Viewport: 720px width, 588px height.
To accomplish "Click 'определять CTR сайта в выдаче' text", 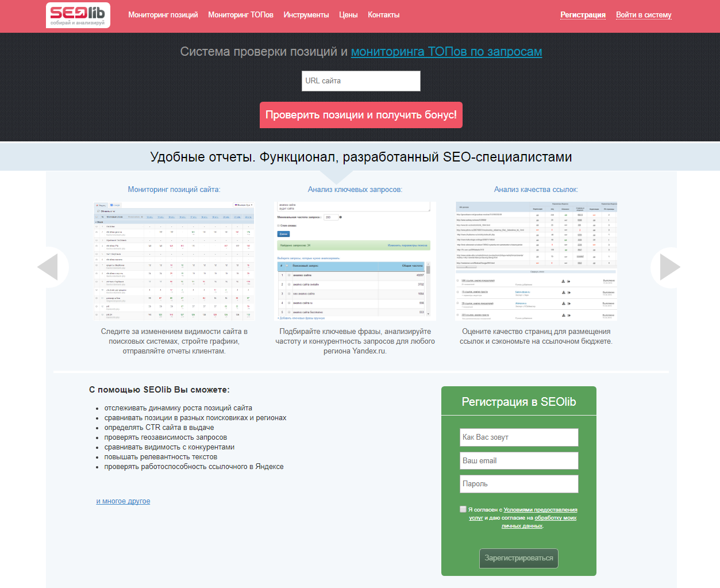I will pyautogui.click(x=159, y=428).
